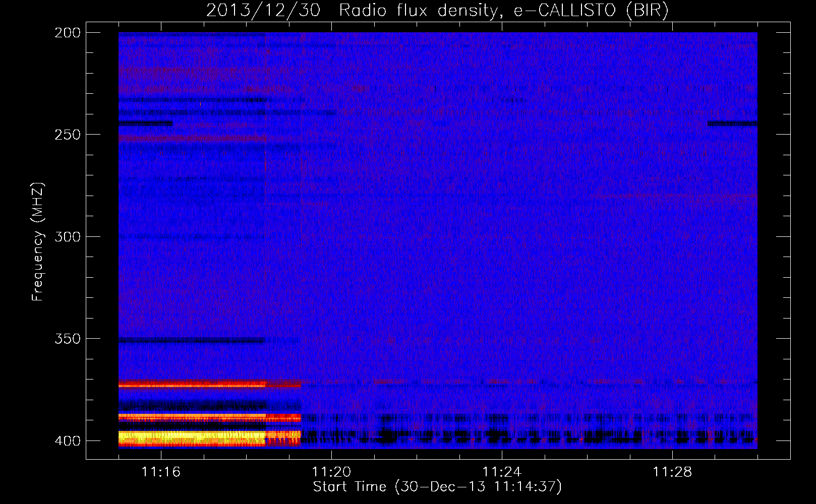Click the bright yellow emission band near 400 MHz
The height and width of the screenshot is (504, 816).
pyautogui.click(x=192, y=438)
